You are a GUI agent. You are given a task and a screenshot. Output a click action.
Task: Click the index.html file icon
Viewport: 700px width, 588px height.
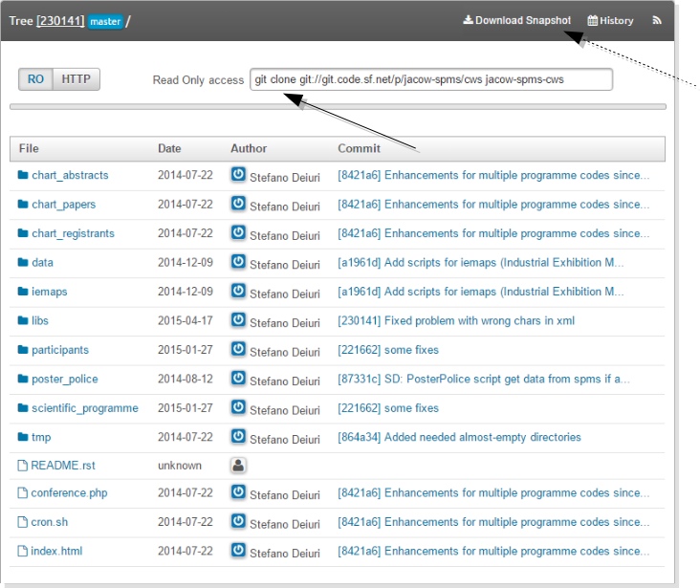22,551
